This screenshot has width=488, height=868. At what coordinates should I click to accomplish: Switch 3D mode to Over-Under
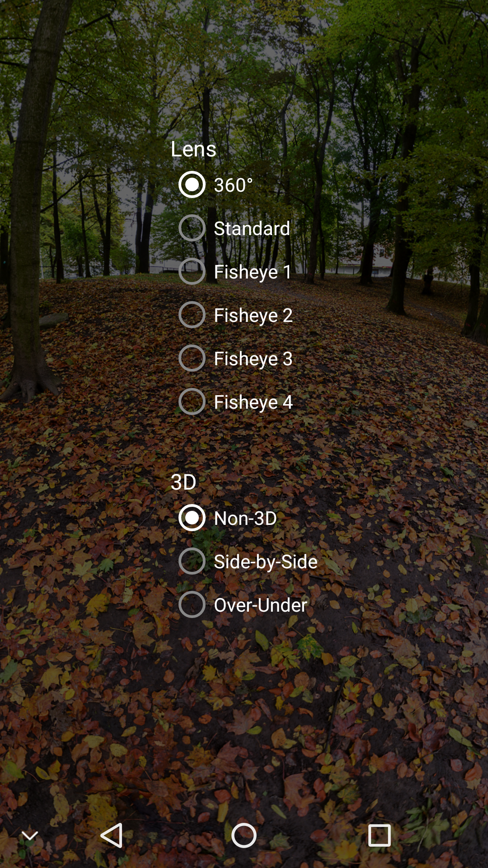coord(192,605)
